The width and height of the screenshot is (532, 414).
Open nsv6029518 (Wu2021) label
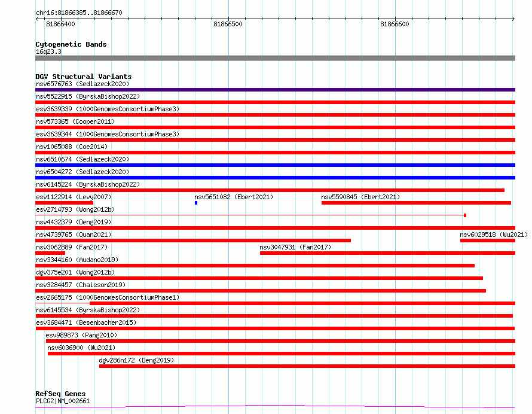coord(494,235)
